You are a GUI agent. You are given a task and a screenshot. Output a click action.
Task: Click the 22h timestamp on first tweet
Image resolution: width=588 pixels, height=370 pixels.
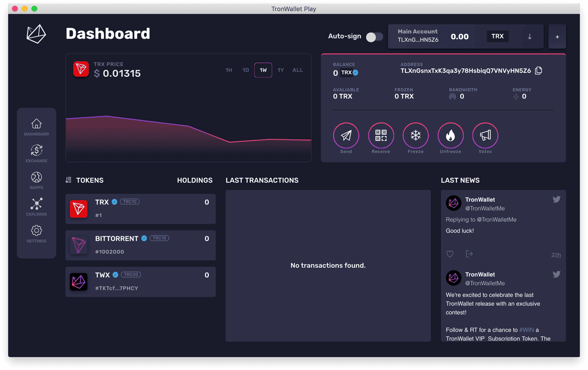click(556, 255)
